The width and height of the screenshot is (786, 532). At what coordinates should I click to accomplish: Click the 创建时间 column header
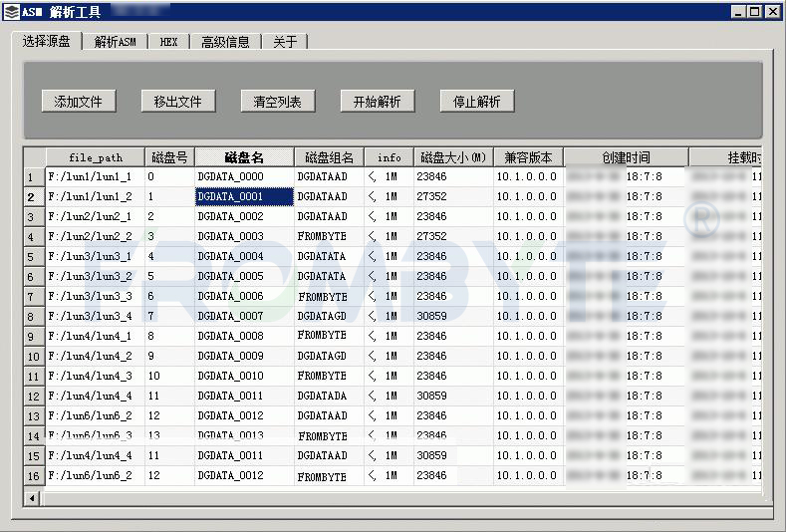coord(626,157)
